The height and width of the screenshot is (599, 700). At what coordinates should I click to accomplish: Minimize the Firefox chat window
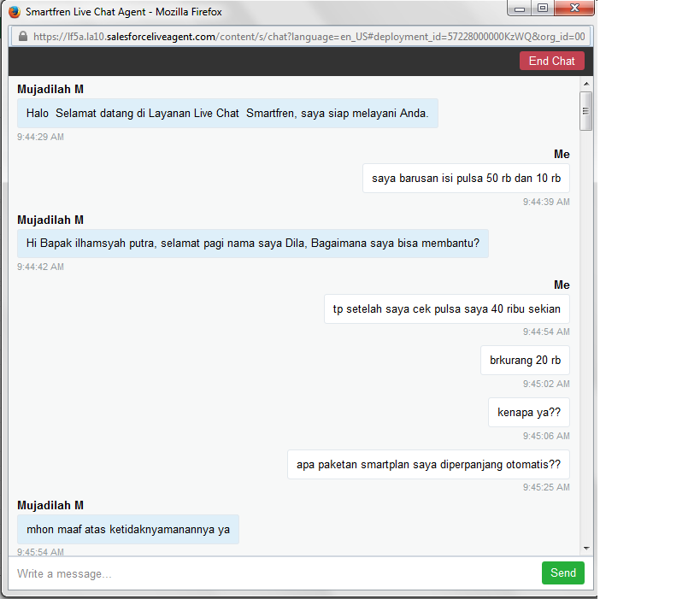point(520,8)
